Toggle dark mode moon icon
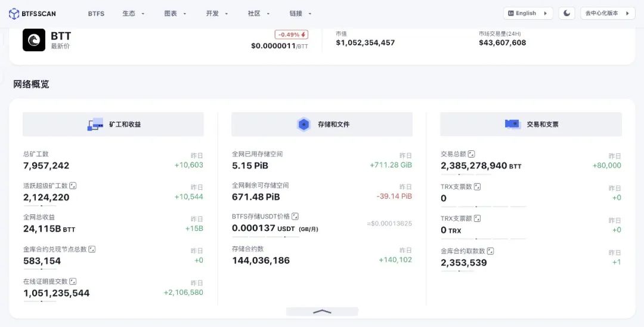The height and width of the screenshot is (327, 644). click(x=567, y=13)
